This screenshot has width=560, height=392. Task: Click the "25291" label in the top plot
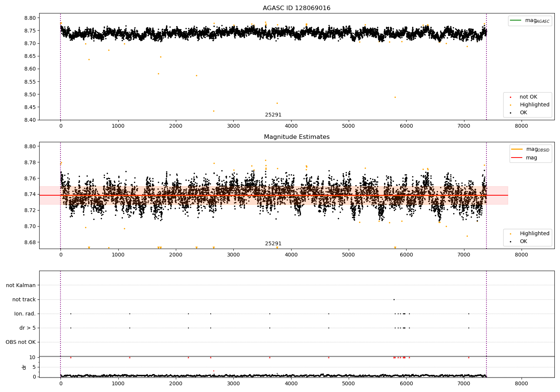pyautogui.click(x=273, y=115)
